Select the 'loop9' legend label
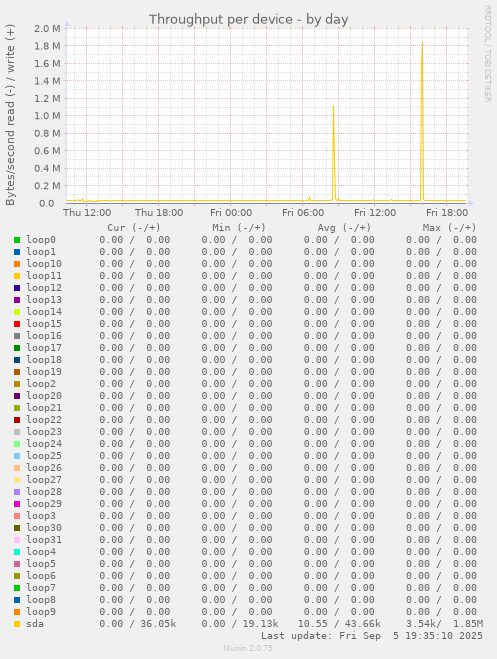 41,612
